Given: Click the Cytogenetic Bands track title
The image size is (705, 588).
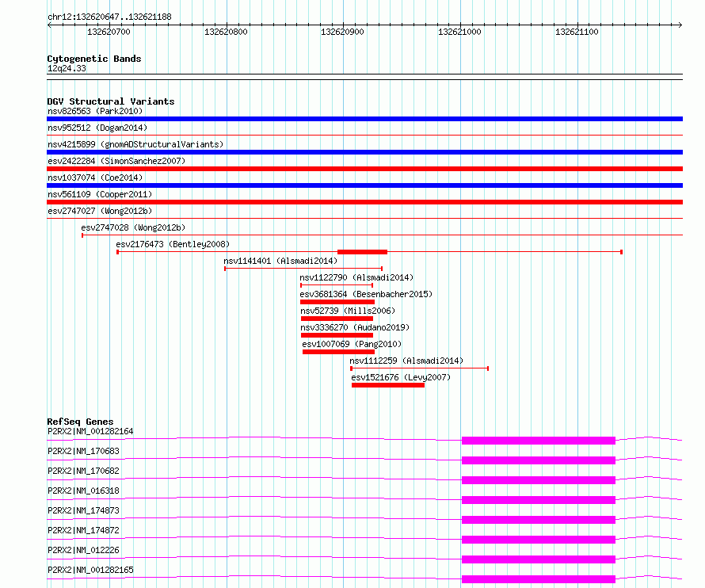Looking at the screenshot, I should click(94, 59).
